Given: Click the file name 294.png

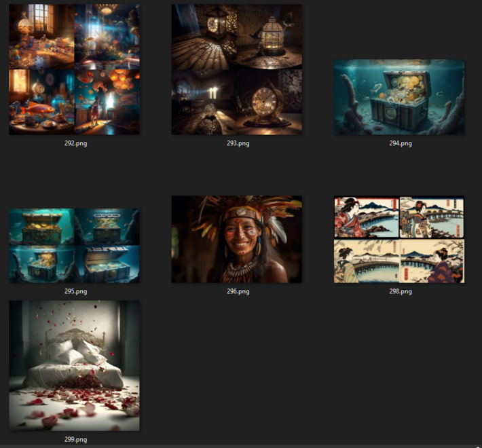Looking at the screenshot, I should [401, 143].
